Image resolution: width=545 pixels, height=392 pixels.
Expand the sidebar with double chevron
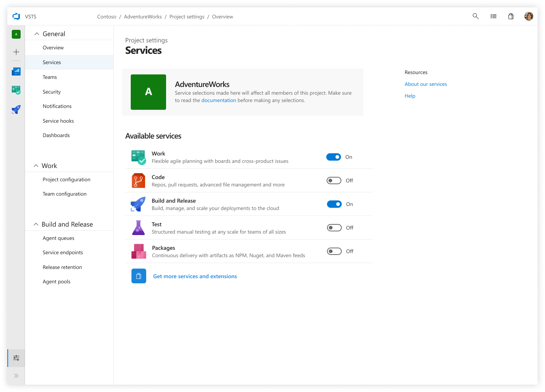pyautogui.click(x=16, y=376)
